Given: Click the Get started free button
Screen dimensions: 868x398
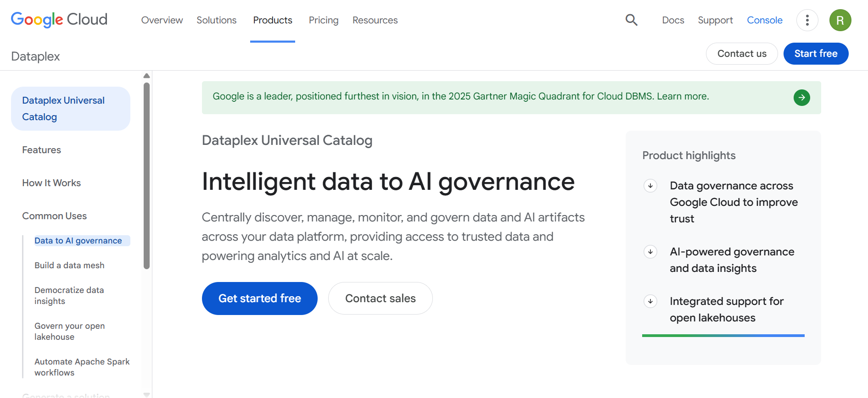Looking at the screenshot, I should [260, 298].
